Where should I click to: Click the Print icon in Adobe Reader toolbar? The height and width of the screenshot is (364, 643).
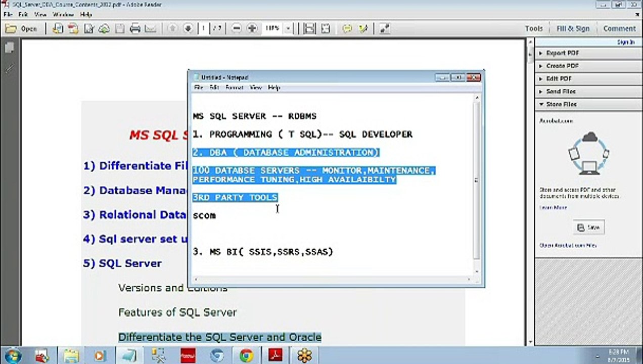[135, 29]
